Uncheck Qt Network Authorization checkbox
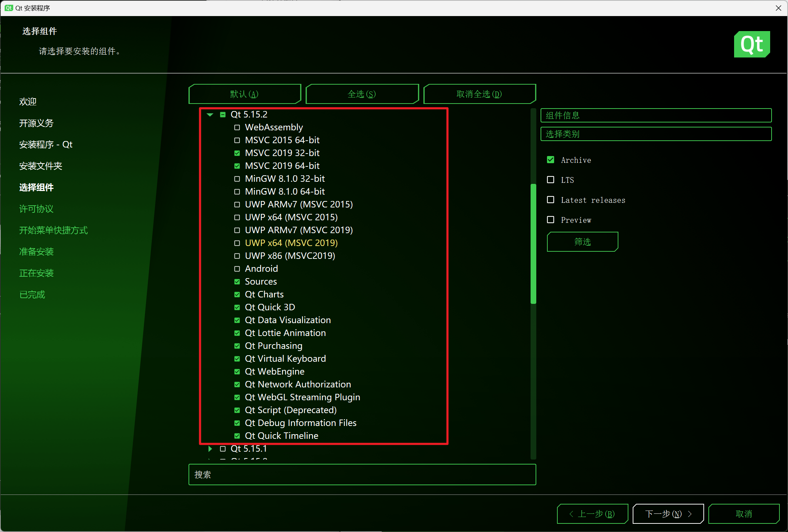The height and width of the screenshot is (532, 788). click(x=237, y=385)
